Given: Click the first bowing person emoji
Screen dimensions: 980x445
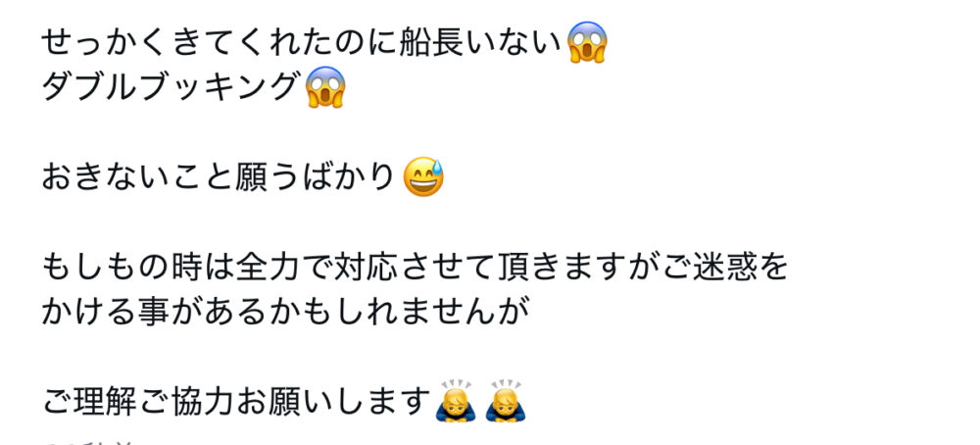Looking at the screenshot, I should click(456, 401).
